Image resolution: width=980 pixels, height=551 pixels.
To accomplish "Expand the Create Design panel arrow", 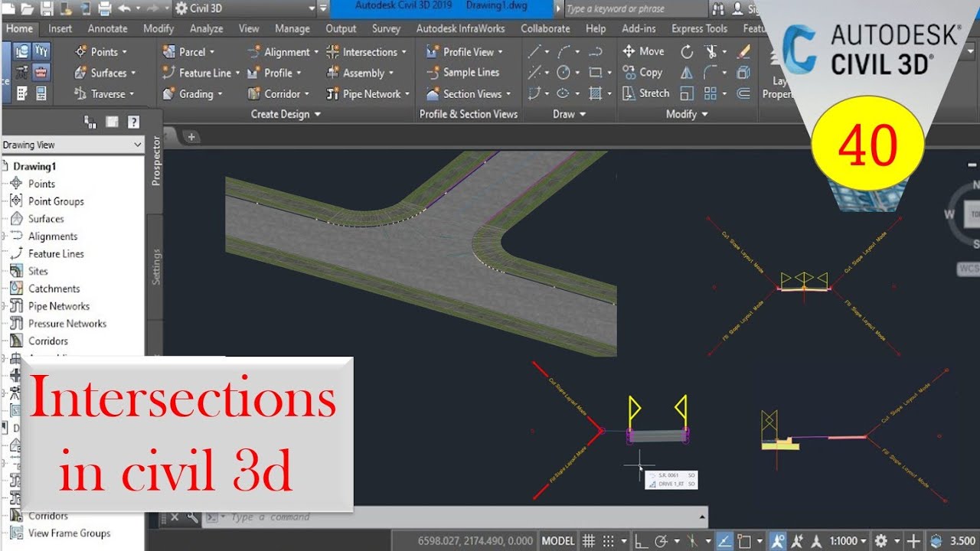I will [317, 114].
